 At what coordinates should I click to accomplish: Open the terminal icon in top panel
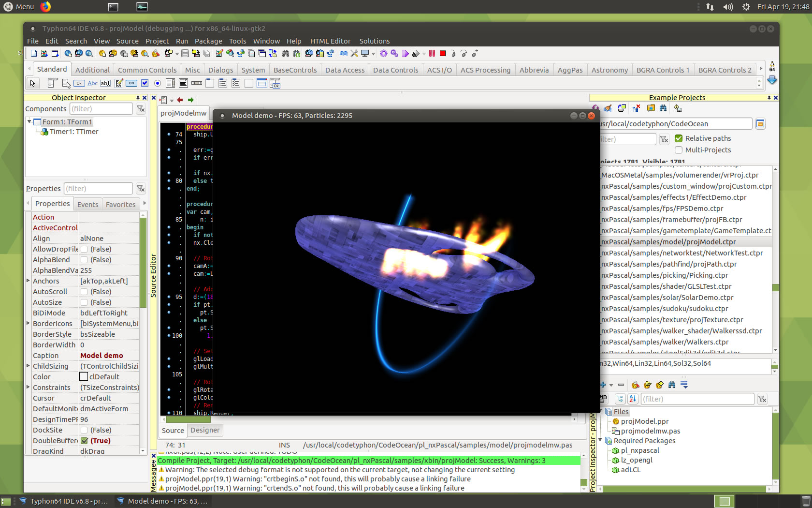click(113, 7)
